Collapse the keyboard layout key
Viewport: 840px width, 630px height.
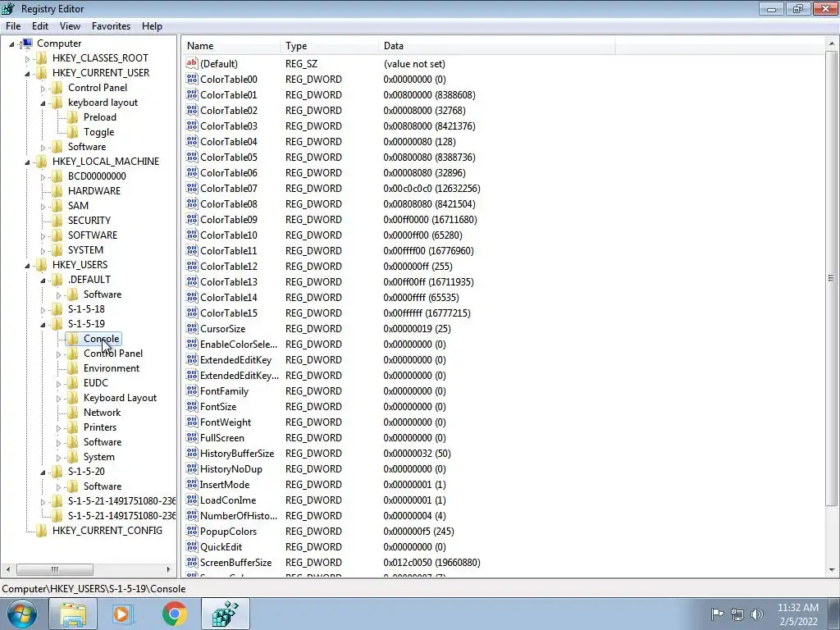click(43, 103)
